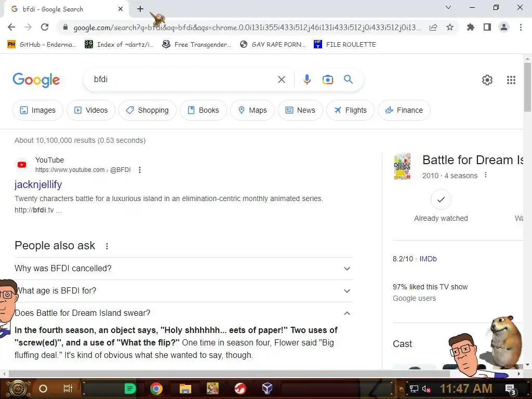
Task: Open more options for the 2010 · 4 seasons line
Action: click(486, 175)
